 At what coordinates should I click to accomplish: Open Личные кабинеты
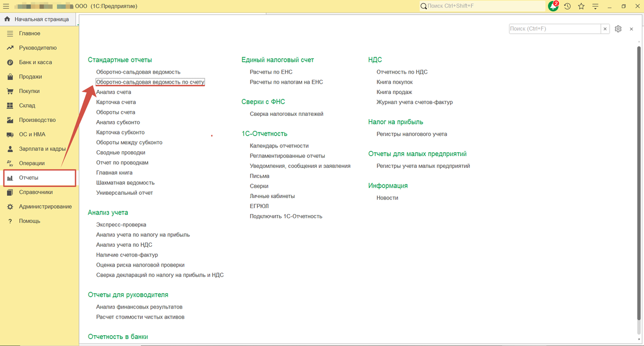point(272,196)
